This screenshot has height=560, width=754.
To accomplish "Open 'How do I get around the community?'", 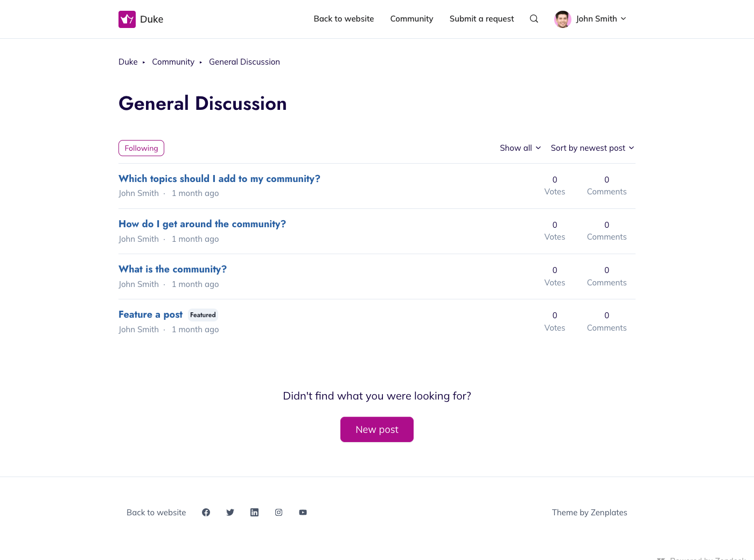I will (x=202, y=224).
